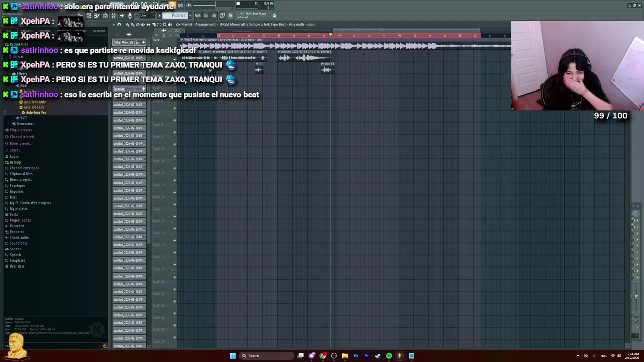Click the globe icon in the news panel
Screen dimensions: 644x362
coord(274,16)
